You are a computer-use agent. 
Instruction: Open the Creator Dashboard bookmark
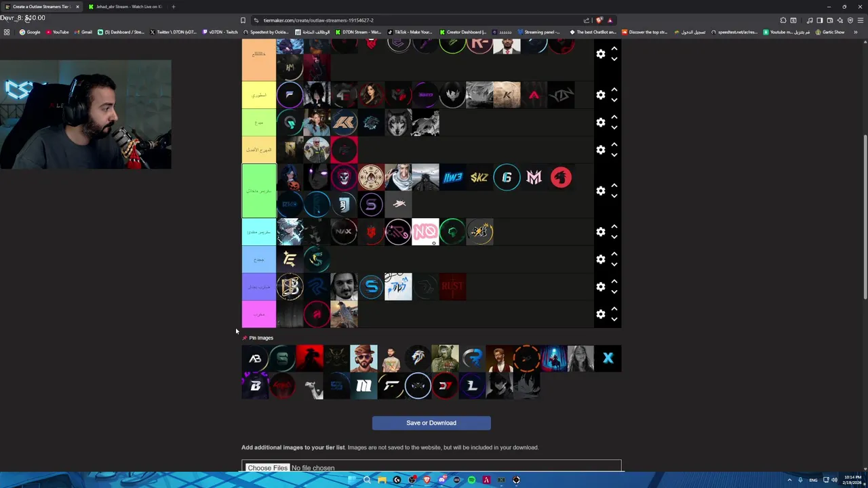coord(463,32)
